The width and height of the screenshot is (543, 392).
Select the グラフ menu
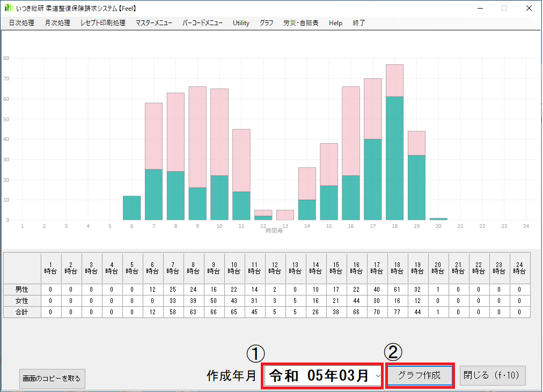click(x=266, y=23)
